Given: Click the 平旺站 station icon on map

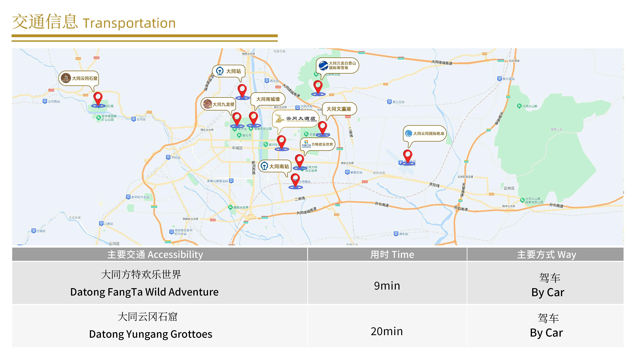Looking at the screenshot, I should click(168, 157).
